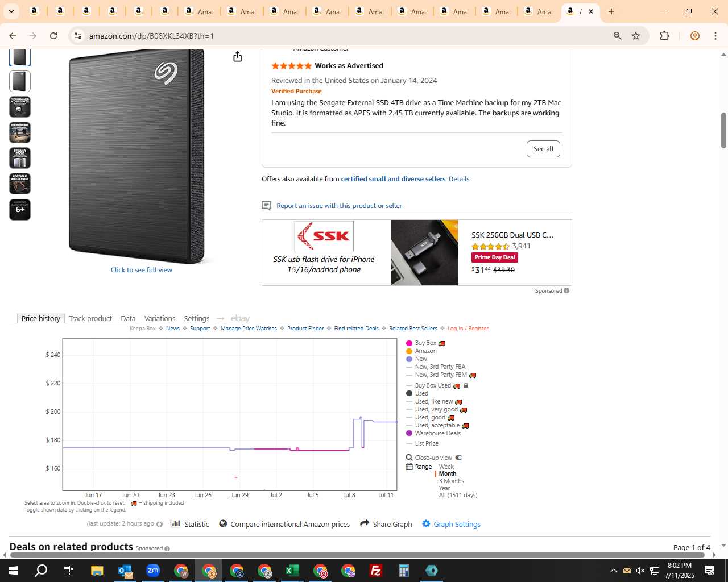
Task: Bookmark this page with the star icon
Action: [636, 36]
